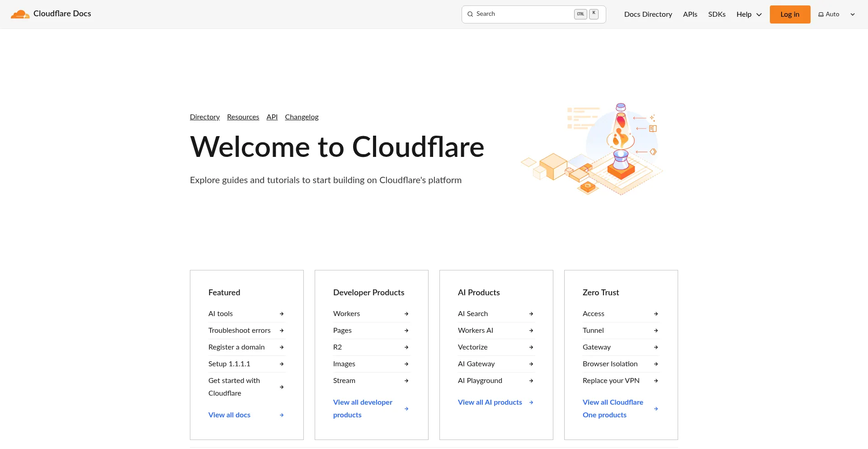The image size is (868, 449).
Task: Click the lava lamp hero illustration
Action: (592, 149)
